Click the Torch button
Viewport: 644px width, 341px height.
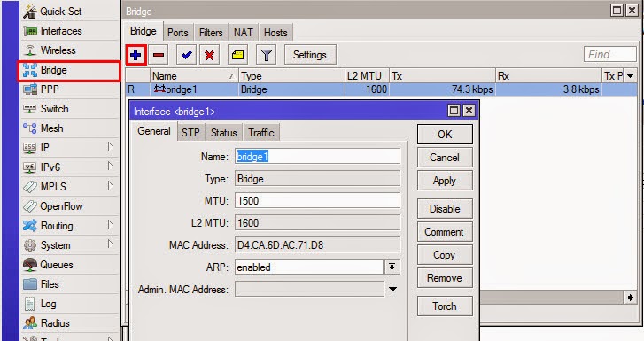[x=445, y=306]
